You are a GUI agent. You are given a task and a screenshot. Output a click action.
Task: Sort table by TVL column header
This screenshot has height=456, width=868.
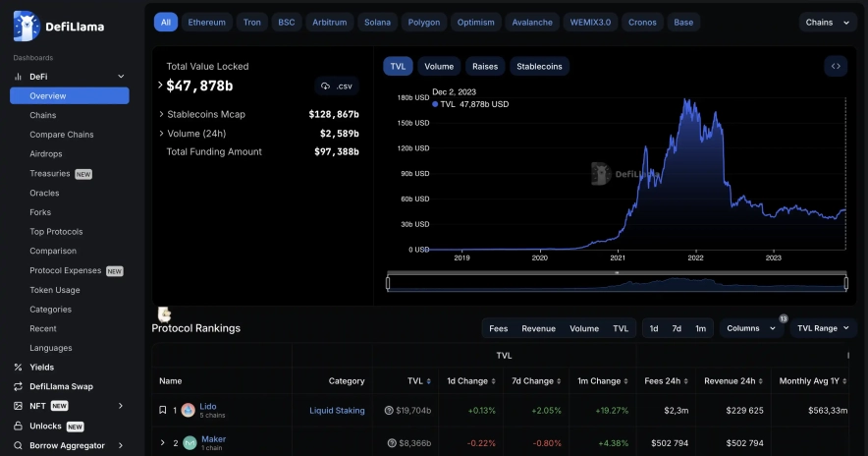click(415, 381)
